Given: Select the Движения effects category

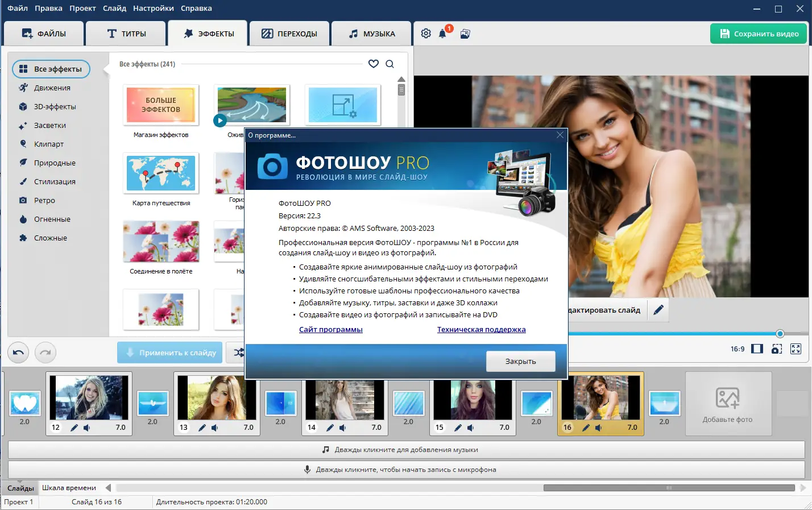Looking at the screenshot, I should (x=52, y=88).
